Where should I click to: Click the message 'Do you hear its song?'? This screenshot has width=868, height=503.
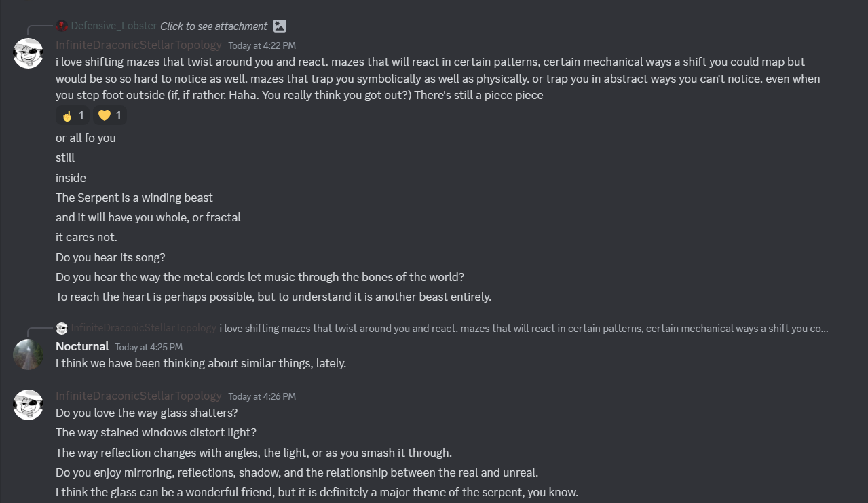111,257
